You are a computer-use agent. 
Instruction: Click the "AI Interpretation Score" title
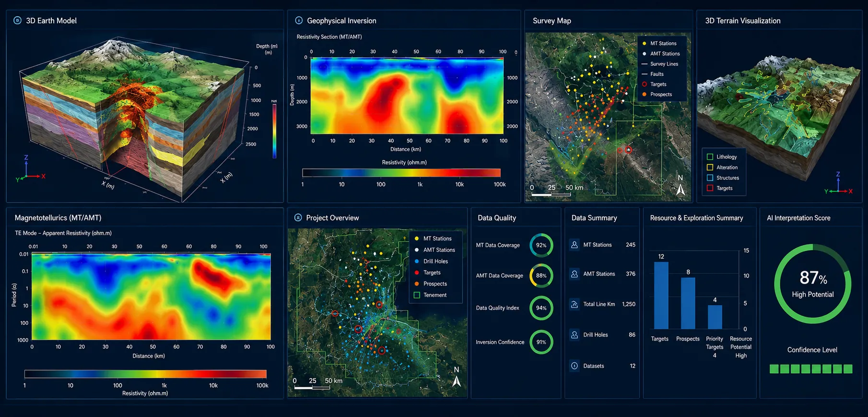[798, 218]
